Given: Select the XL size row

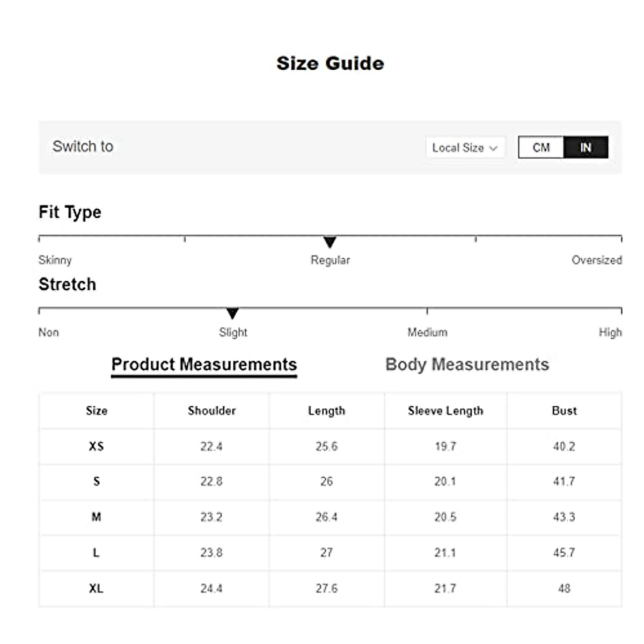Looking at the screenshot, I should pos(97,589).
